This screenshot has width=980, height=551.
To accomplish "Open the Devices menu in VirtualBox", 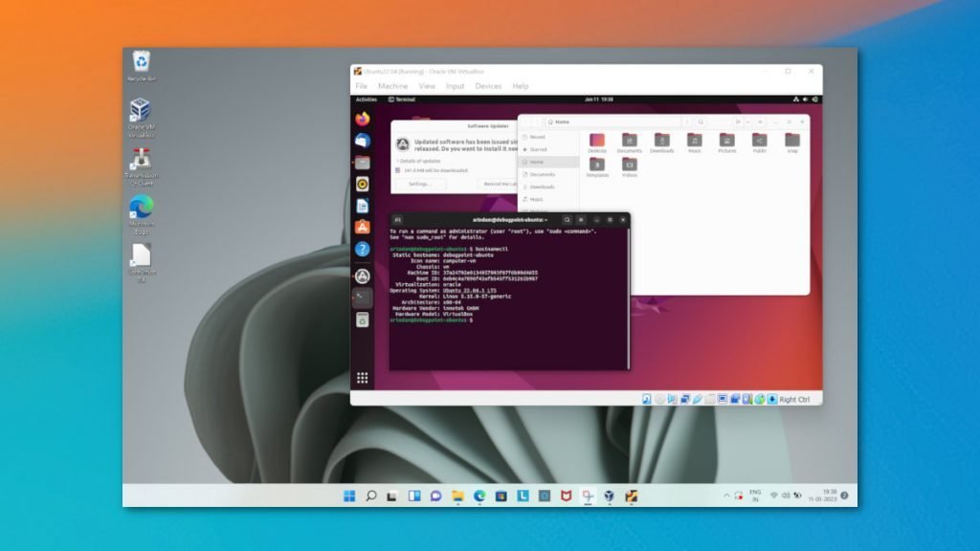I will tap(487, 85).
